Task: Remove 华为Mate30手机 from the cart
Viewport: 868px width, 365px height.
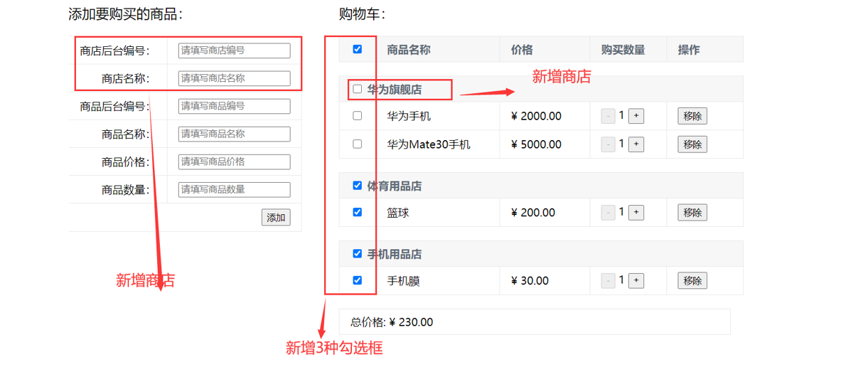Action: [x=692, y=144]
